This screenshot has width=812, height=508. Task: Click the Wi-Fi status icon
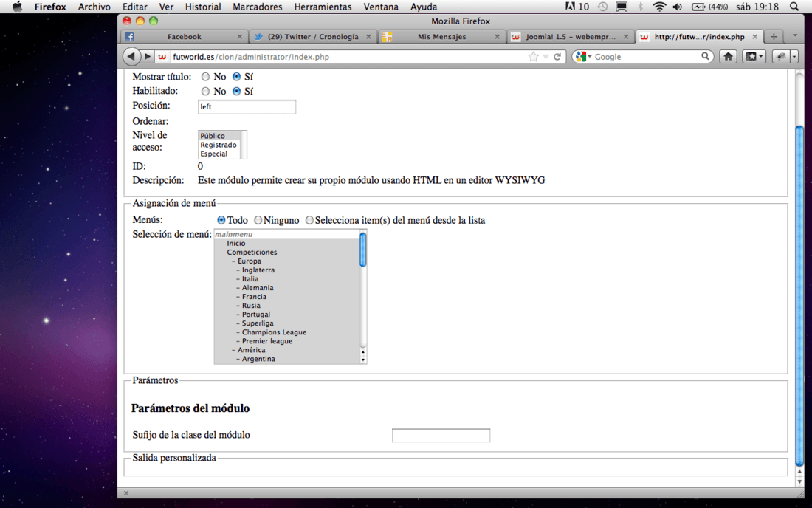pos(658,7)
